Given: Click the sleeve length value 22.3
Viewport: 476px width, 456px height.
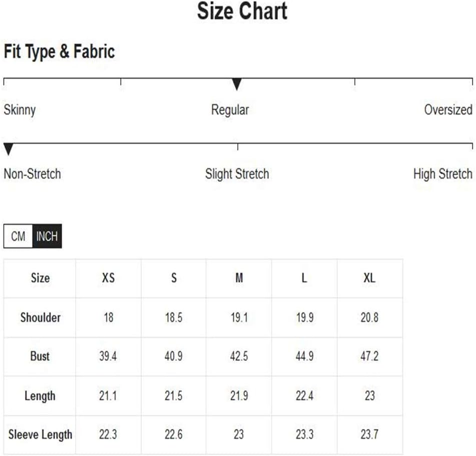Looking at the screenshot, I should [108, 434].
